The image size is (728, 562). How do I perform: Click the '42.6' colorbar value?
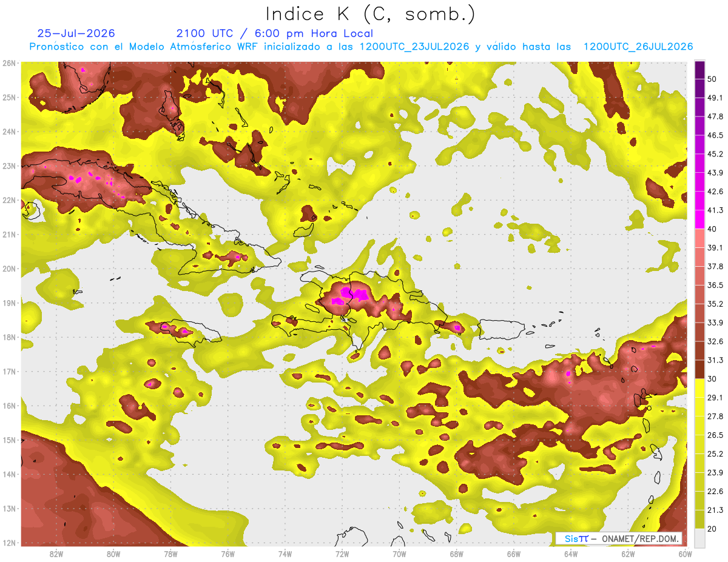pyautogui.click(x=715, y=192)
